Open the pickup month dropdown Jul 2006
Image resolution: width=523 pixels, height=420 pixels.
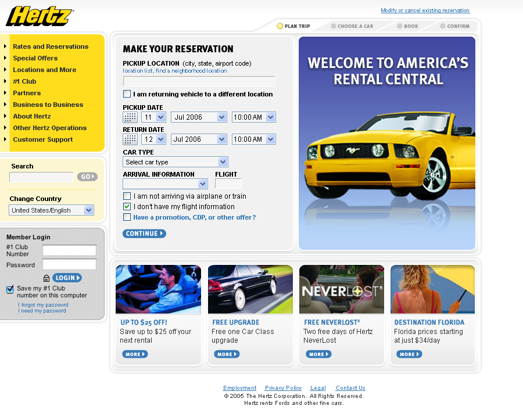click(199, 117)
